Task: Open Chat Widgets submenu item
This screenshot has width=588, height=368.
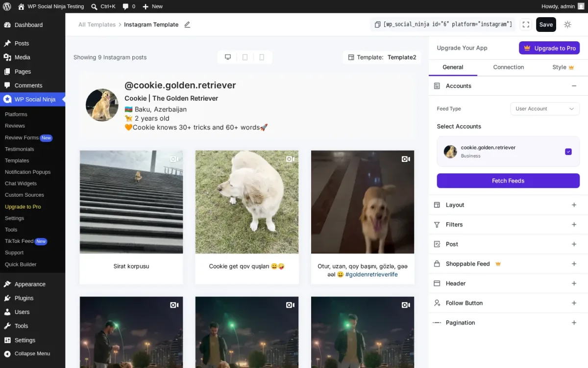Action: 21,184
